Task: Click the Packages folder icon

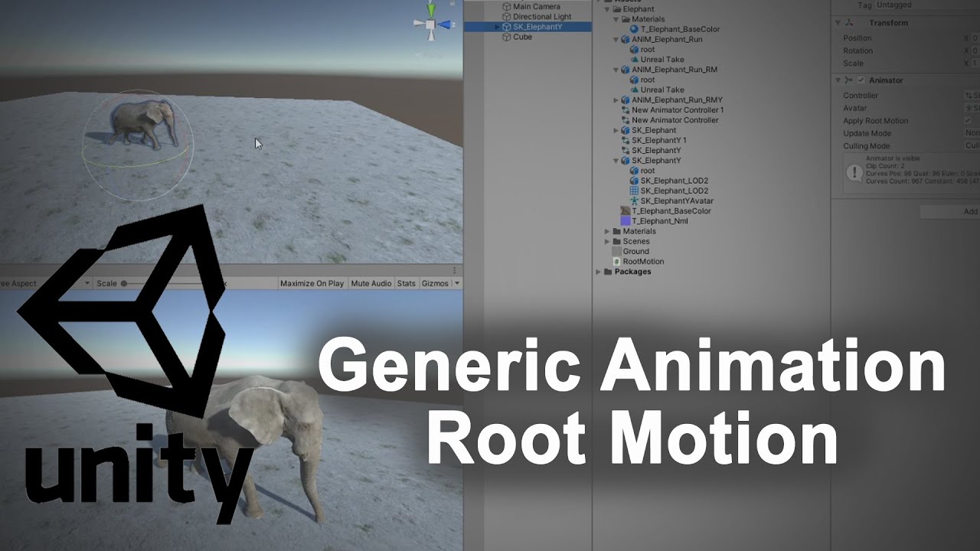Action: coord(609,272)
